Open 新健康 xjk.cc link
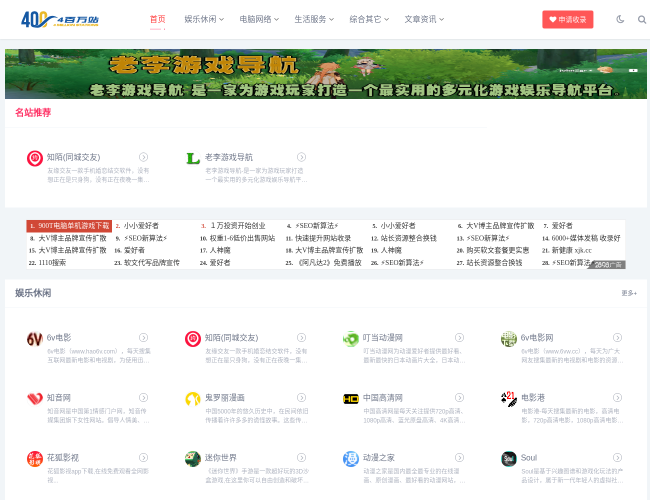Viewport: 650px width, 500px height. 571,250
